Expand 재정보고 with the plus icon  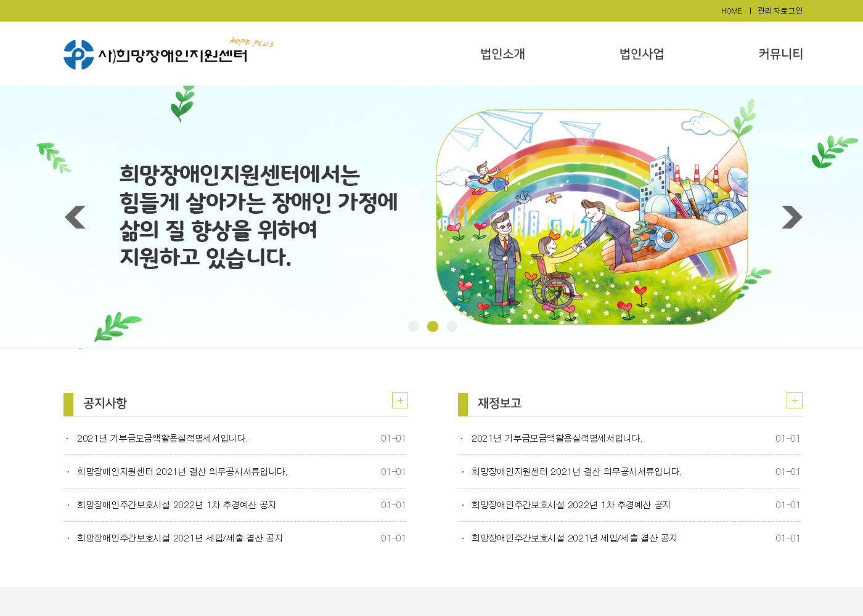[x=794, y=400]
